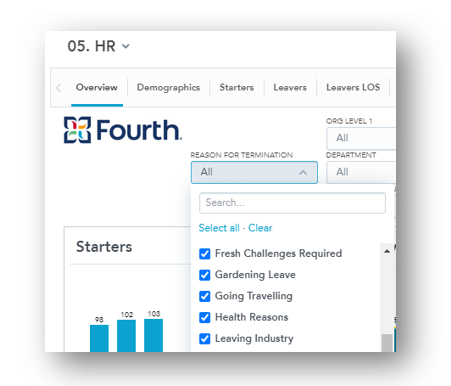Click the tabs scroll-left arrow
The width and height of the screenshot is (451, 386).
point(59,88)
